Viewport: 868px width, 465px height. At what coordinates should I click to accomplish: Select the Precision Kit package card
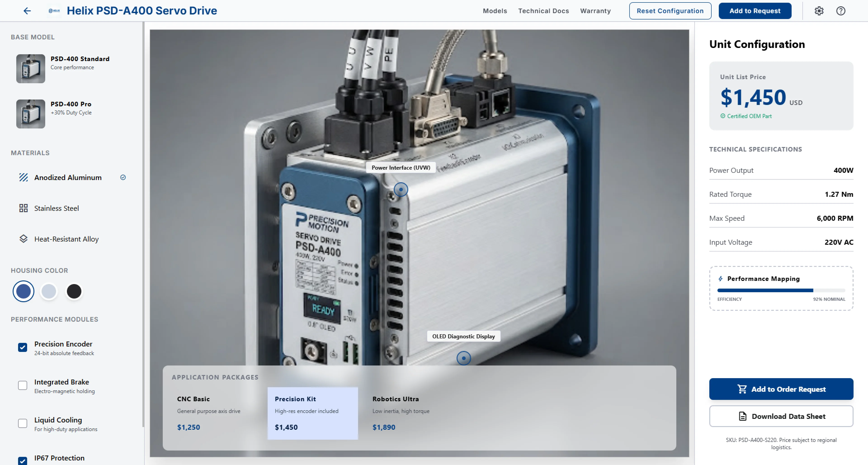(313, 413)
